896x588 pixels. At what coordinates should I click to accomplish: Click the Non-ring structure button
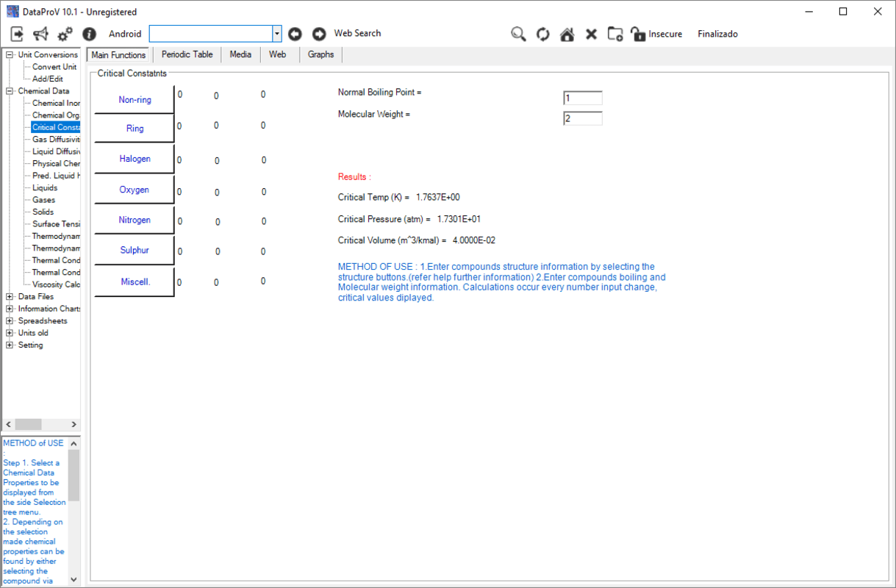point(135,100)
